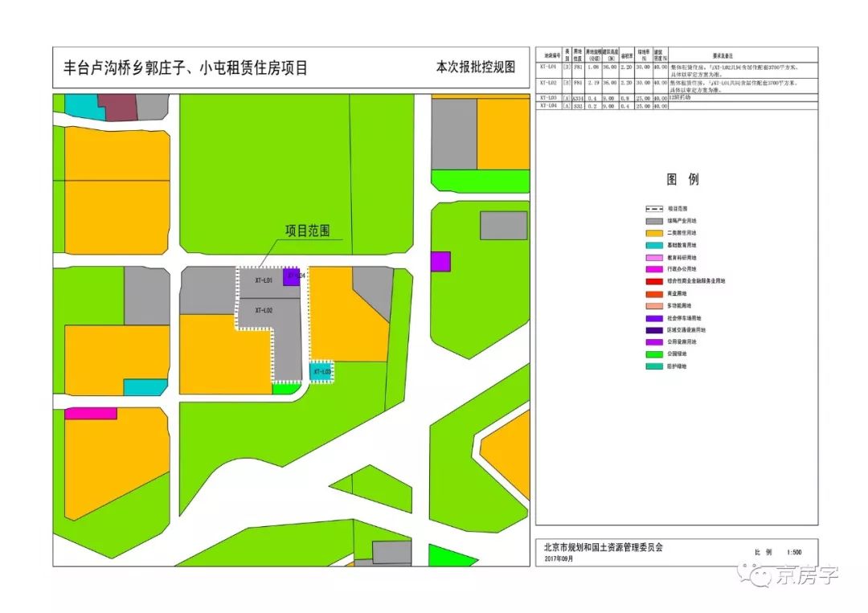
Task: Click the 二类居住用地 orange legend symbol
Action: 653,233
